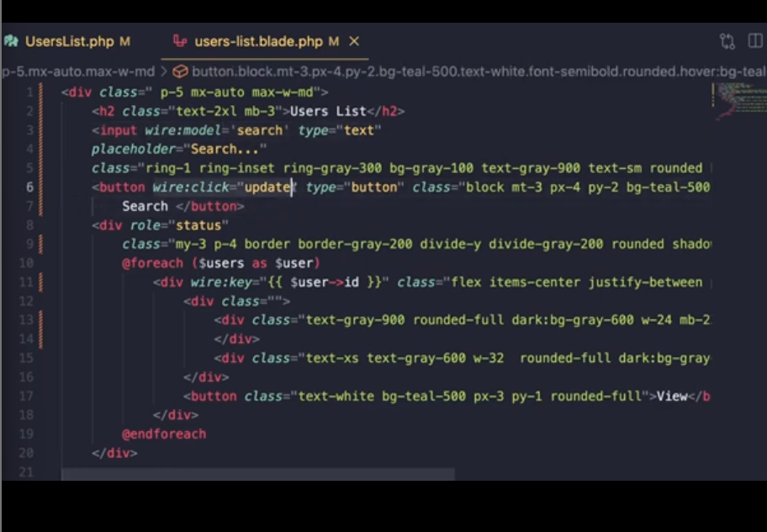Click the word Search on line 7
This screenshot has width=767, height=532.
click(145, 207)
